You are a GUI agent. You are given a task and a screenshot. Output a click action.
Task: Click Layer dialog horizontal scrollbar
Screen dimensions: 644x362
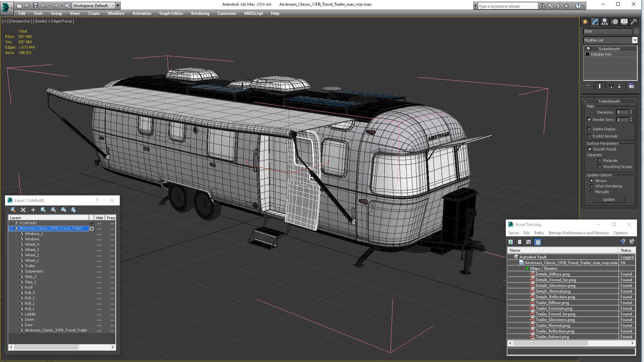[62, 347]
